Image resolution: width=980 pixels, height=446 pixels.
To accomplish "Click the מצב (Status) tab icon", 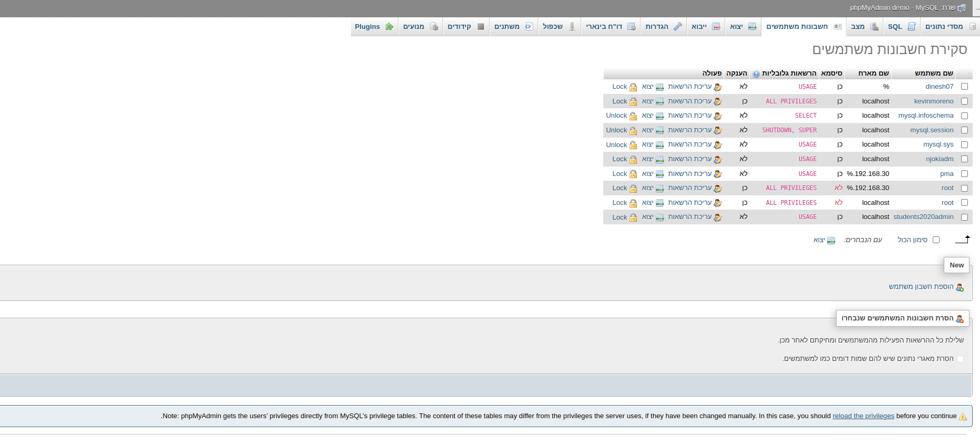I will coord(874,27).
